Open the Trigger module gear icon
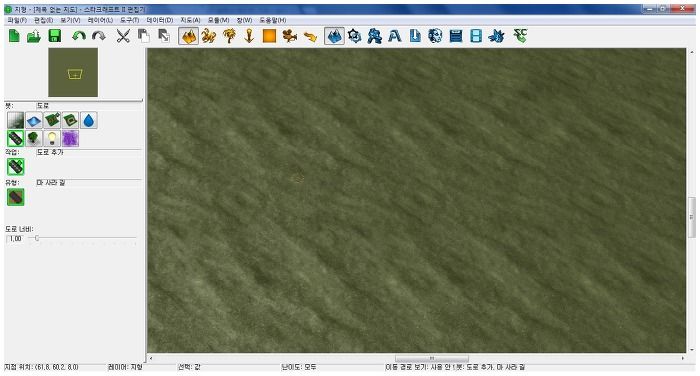 [x=354, y=36]
